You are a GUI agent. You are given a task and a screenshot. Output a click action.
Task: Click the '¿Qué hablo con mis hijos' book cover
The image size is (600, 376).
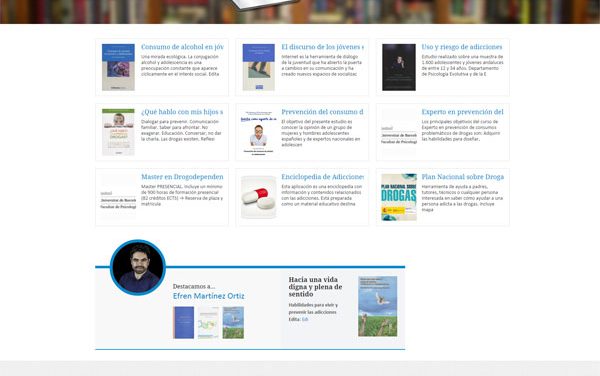(x=118, y=132)
